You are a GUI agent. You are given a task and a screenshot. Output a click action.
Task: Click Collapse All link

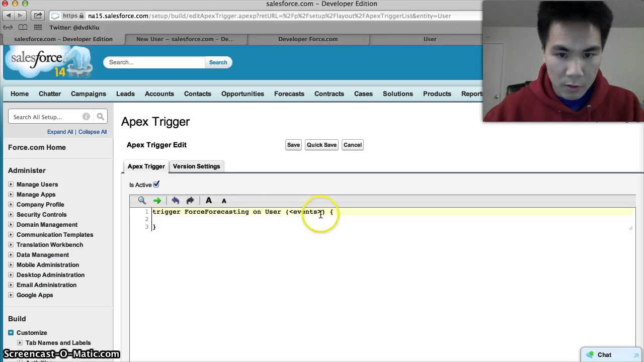[93, 132]
